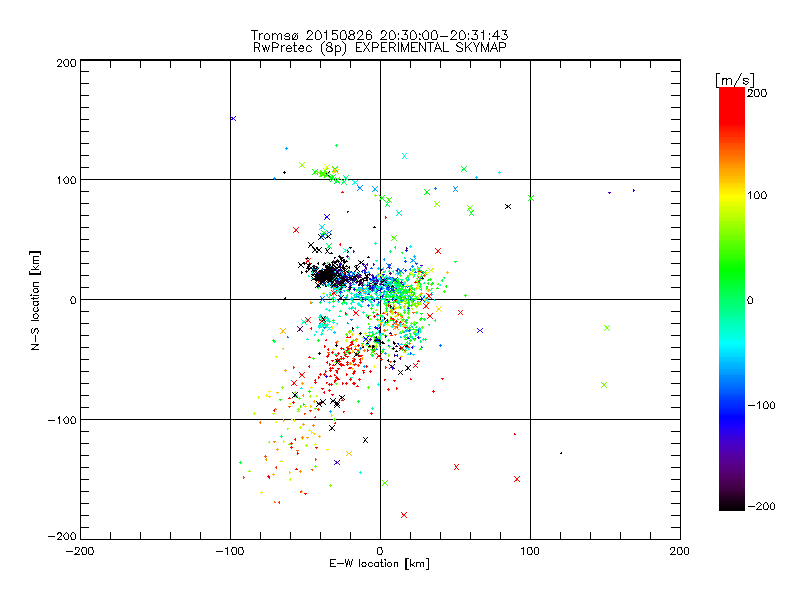Screen dimensions: 800x600
Task: Click the y-axis '0' tick label
Action: click(73, 300)
